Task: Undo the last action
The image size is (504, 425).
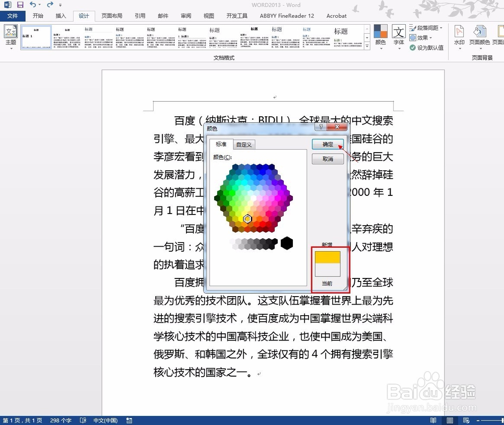Action: pyautogui.click(x=33, y=5)
